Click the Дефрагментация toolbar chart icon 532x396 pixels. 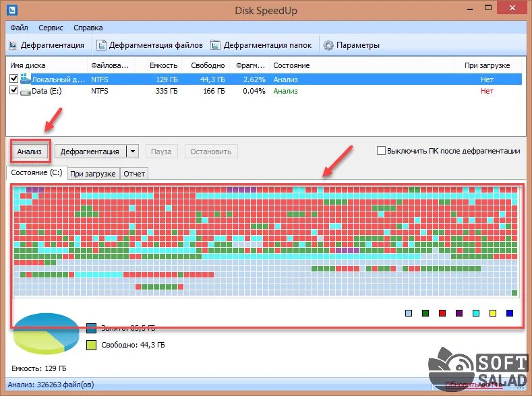coord(13,45)
